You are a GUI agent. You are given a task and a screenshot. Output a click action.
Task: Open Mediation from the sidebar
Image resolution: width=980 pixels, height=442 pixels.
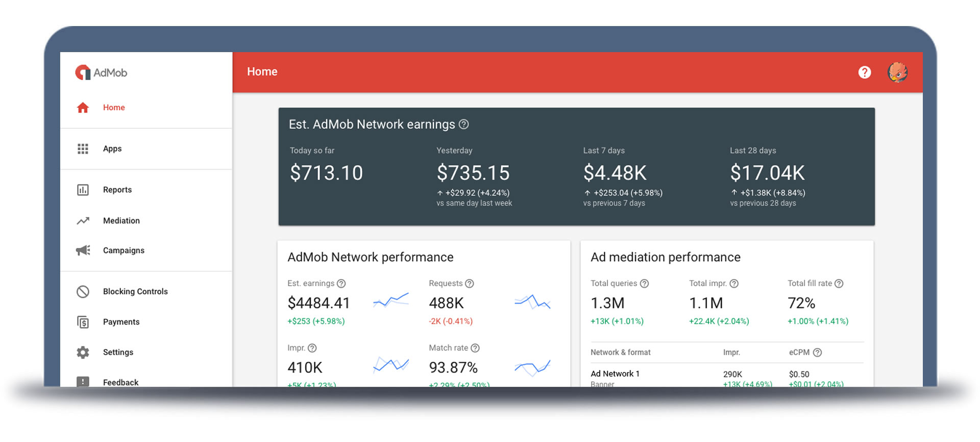[x=121, y=221]
